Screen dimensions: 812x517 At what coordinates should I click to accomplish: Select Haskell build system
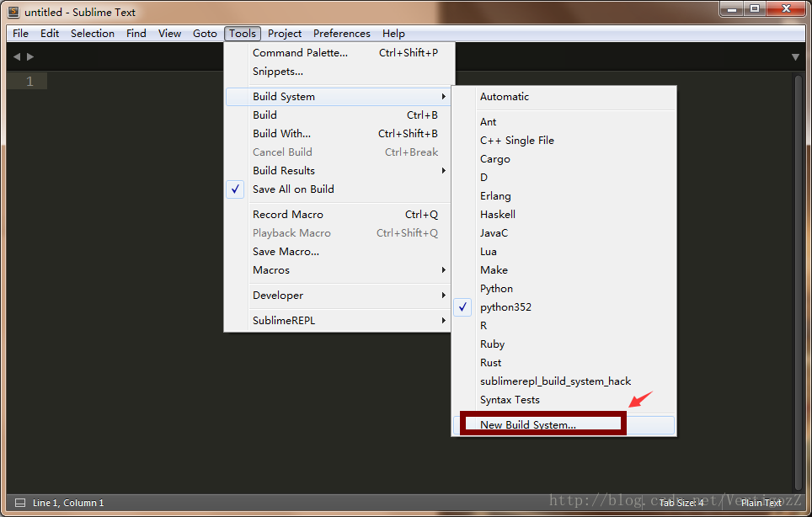click(x=564, y=215)
